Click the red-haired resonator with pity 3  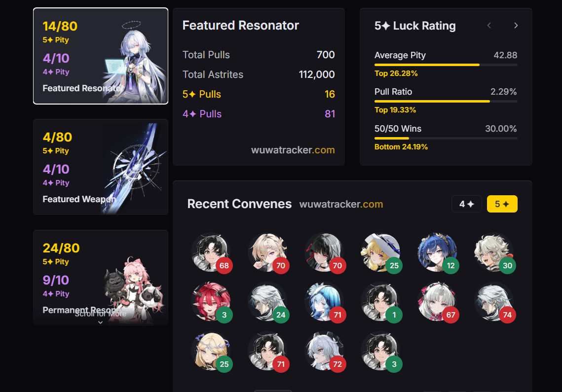tap(211, 302)
